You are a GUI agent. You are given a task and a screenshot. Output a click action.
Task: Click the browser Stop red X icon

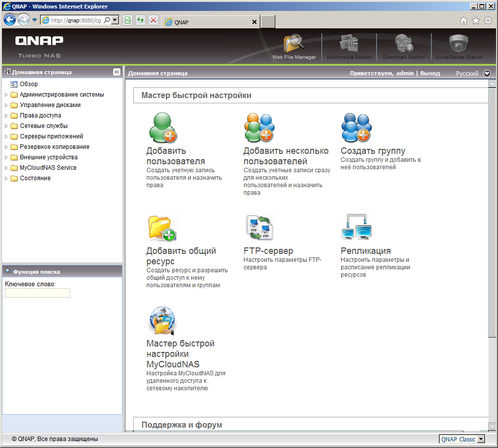point(153,20)
